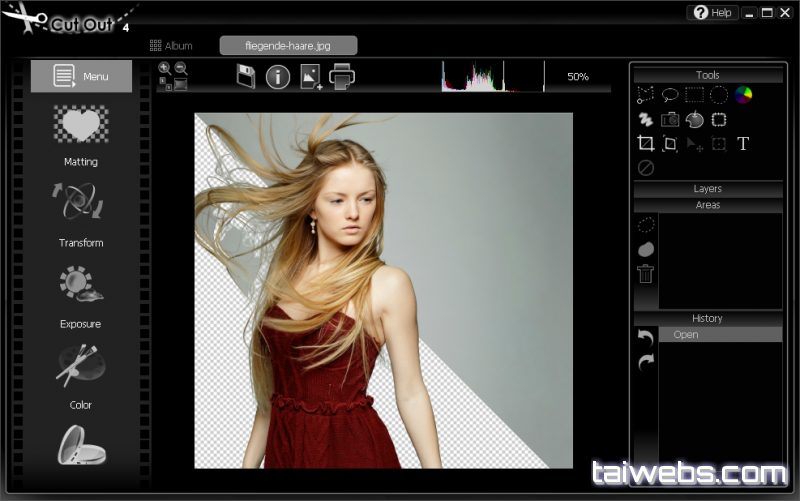Click the Undo arrow in History
This screenshot has width=800, height=501.
click(x=646, y=338)
